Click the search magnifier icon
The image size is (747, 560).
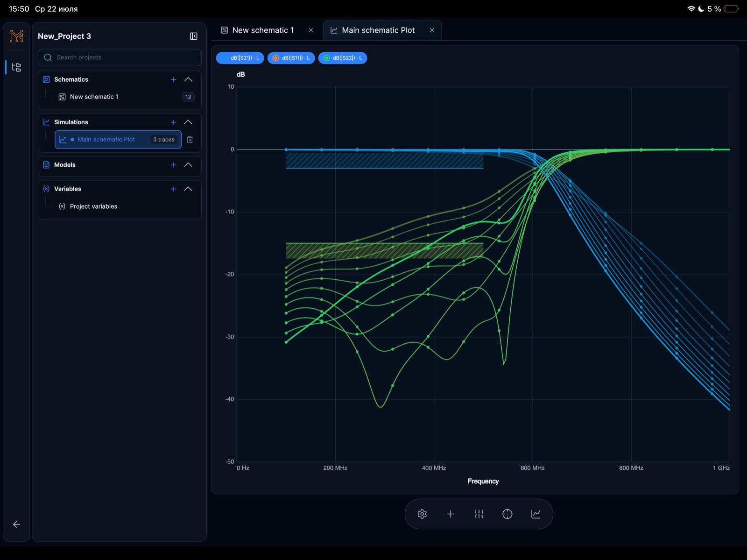48,57
